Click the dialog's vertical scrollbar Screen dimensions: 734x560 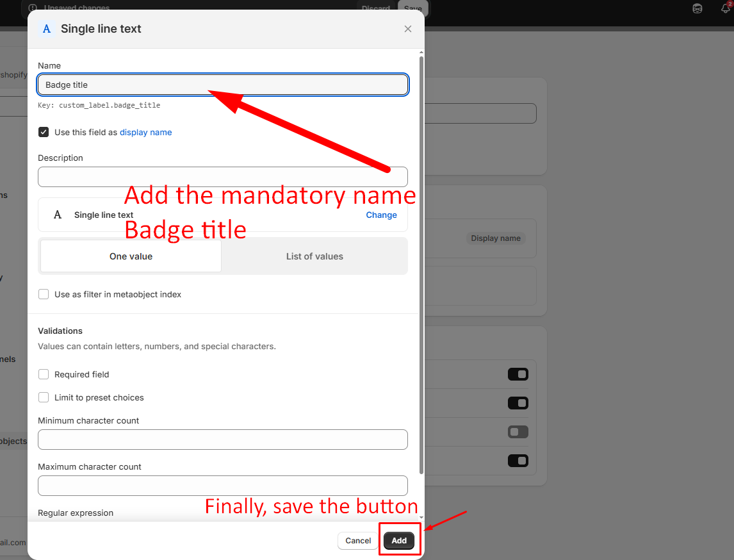pyautogui.click(x=421, y=256)
